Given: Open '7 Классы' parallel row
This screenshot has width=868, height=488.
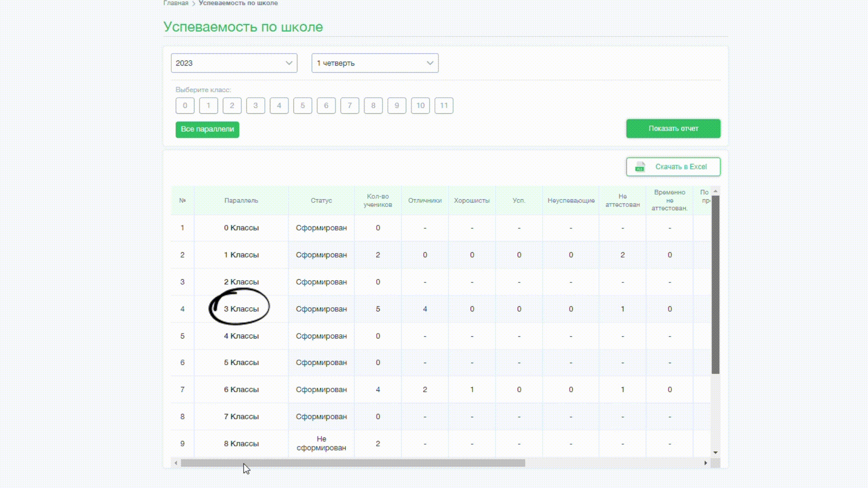Looking at the screenshot, I should coord(241,417).
